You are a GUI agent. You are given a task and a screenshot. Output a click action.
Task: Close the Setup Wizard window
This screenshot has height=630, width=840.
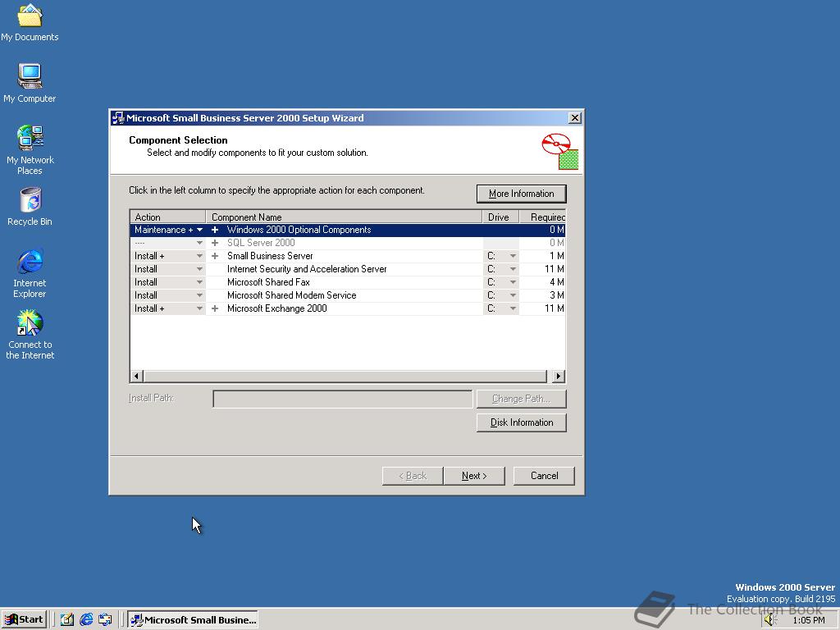(575, 118)
